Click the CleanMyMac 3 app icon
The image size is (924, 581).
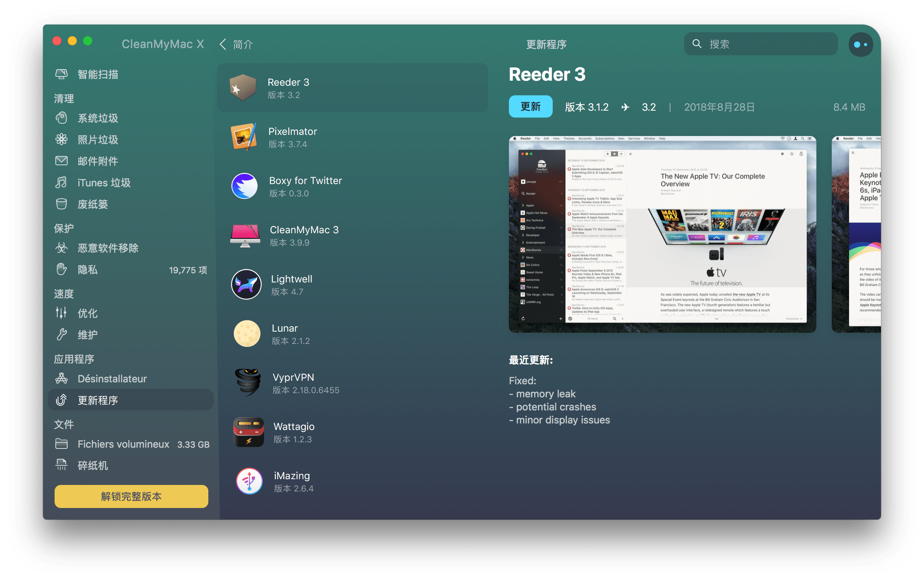pos(245,236)
